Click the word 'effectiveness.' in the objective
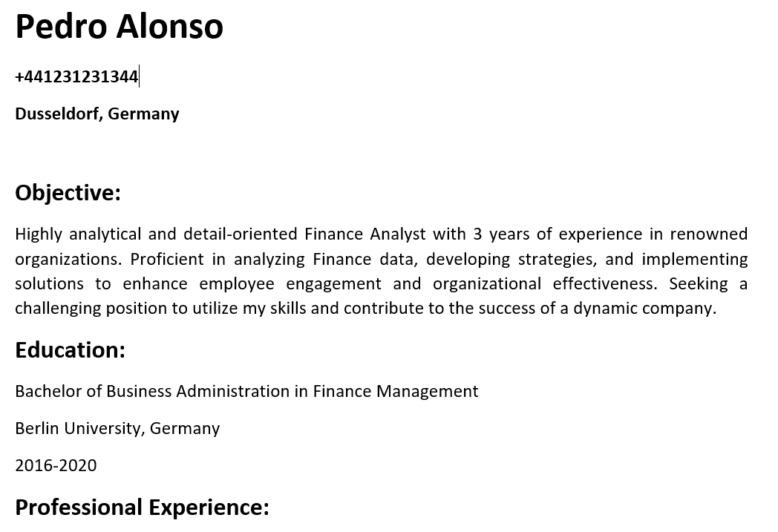Screen dimensions: 778x532 (605, 283)
